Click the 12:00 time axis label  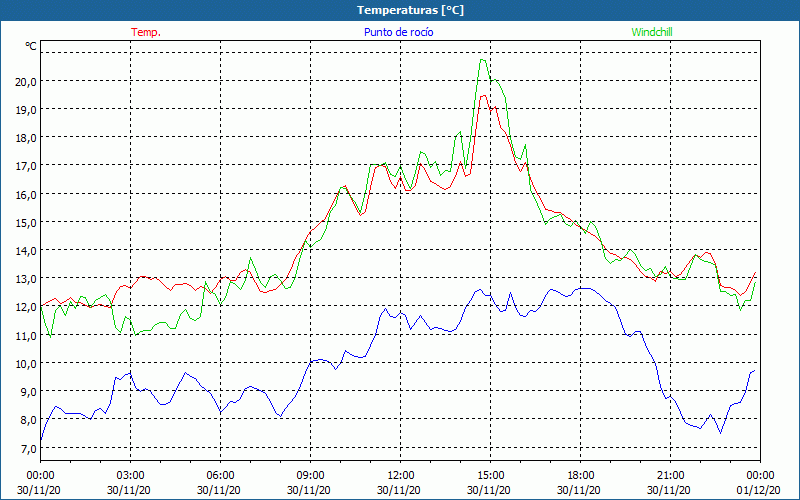[401, 476]
